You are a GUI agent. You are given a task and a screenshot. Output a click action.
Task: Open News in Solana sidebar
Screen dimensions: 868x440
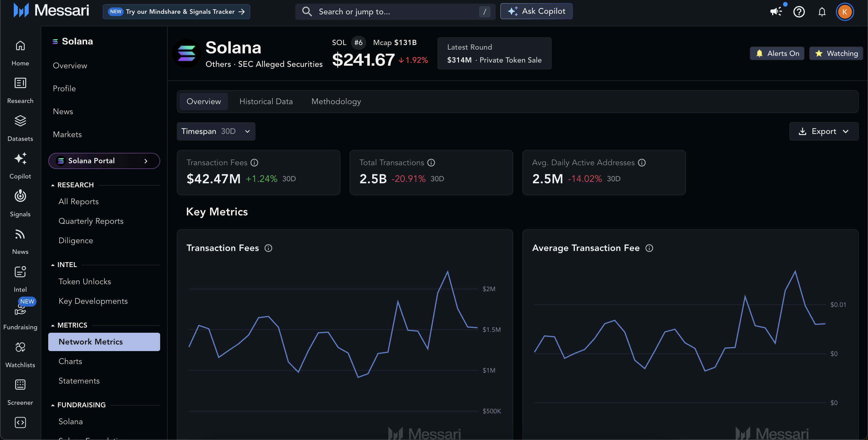[63, 111]
